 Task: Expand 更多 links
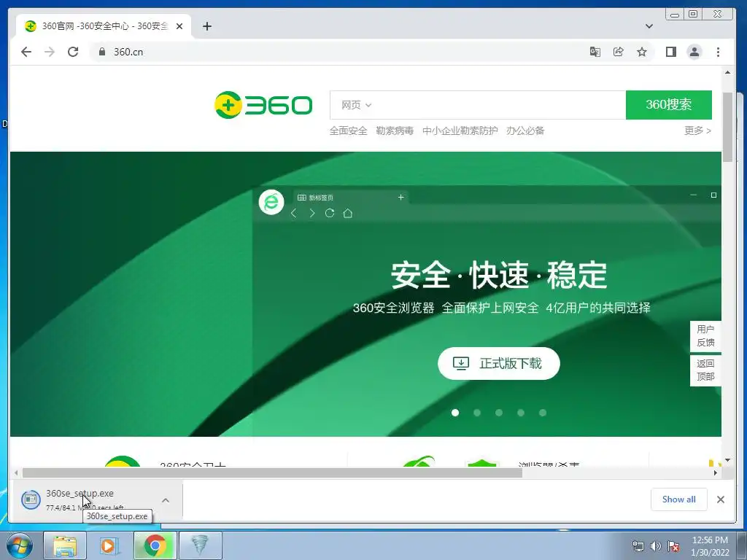click(697, 131)
